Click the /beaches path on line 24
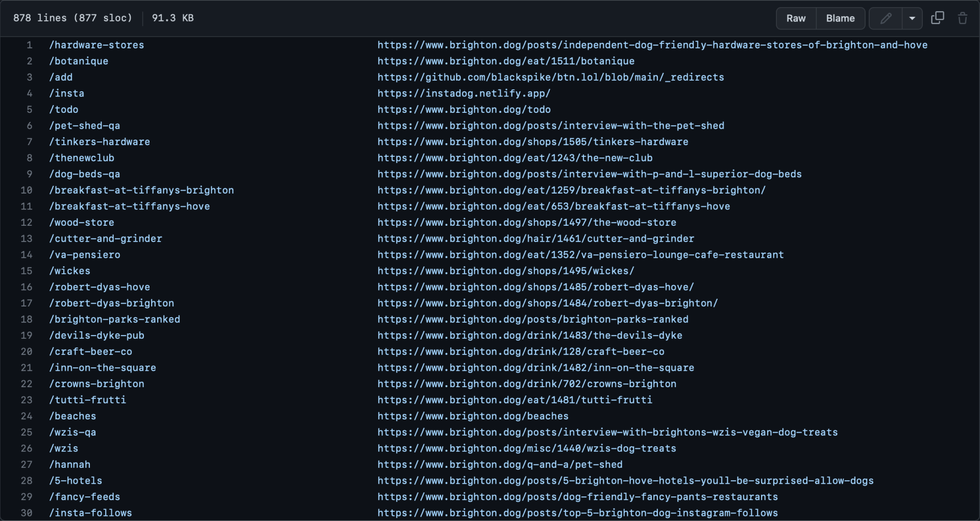980x521 pixels. coord(72,416)
